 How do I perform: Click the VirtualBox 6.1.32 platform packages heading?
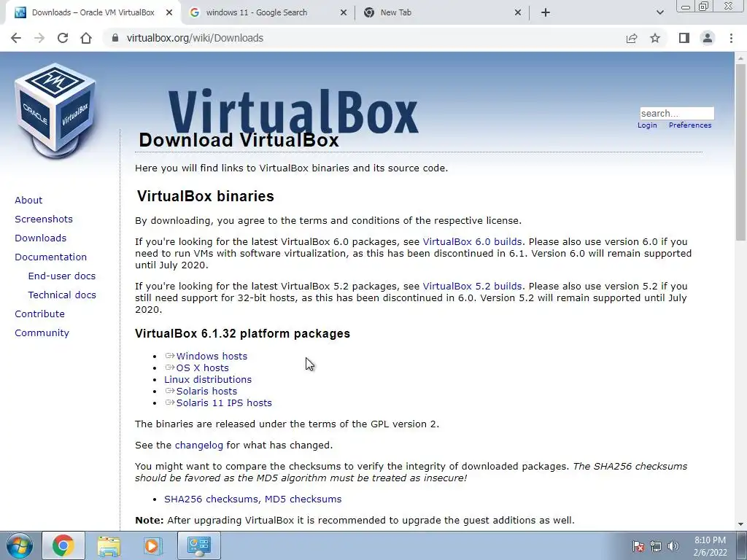pos(242,333)
